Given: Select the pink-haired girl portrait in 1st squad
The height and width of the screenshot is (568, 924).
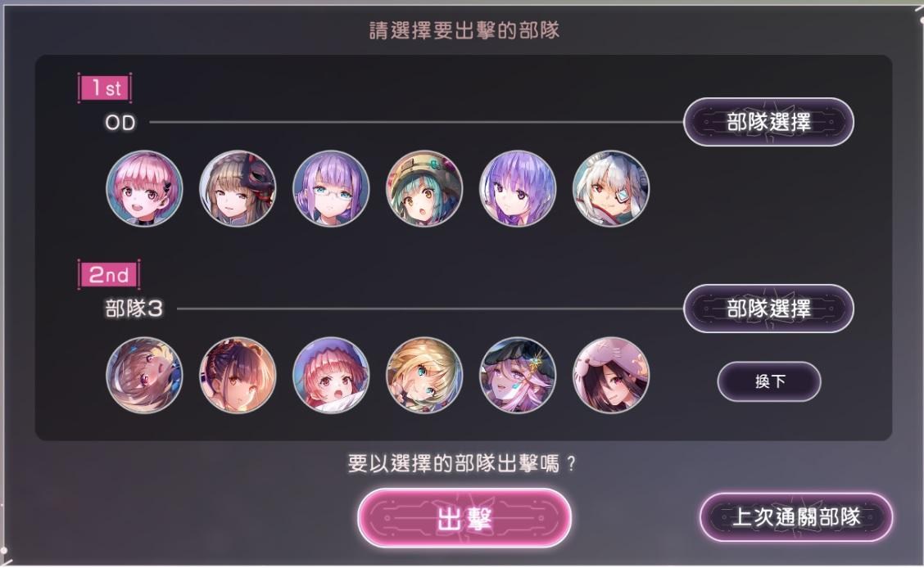Looking at the screenshot, I should point(144,189).
